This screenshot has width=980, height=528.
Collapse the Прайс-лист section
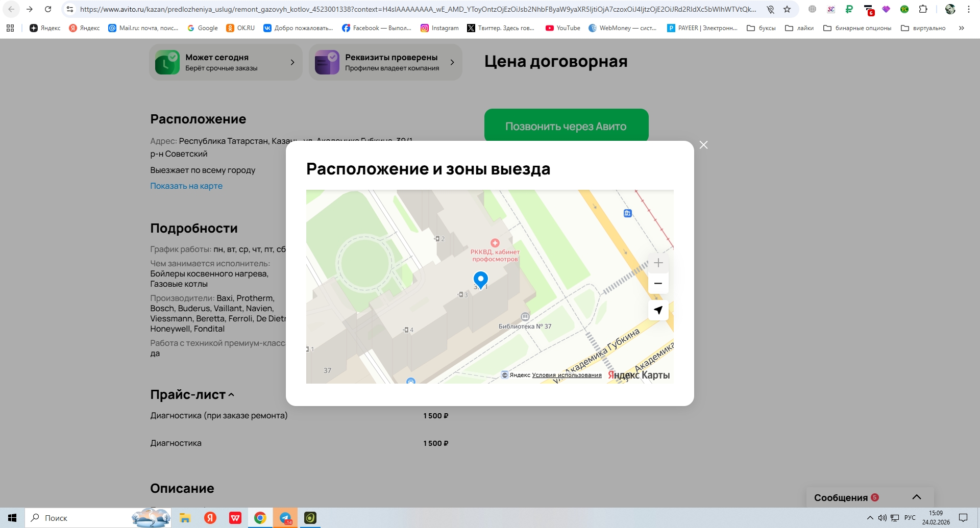tap(231, 395)
